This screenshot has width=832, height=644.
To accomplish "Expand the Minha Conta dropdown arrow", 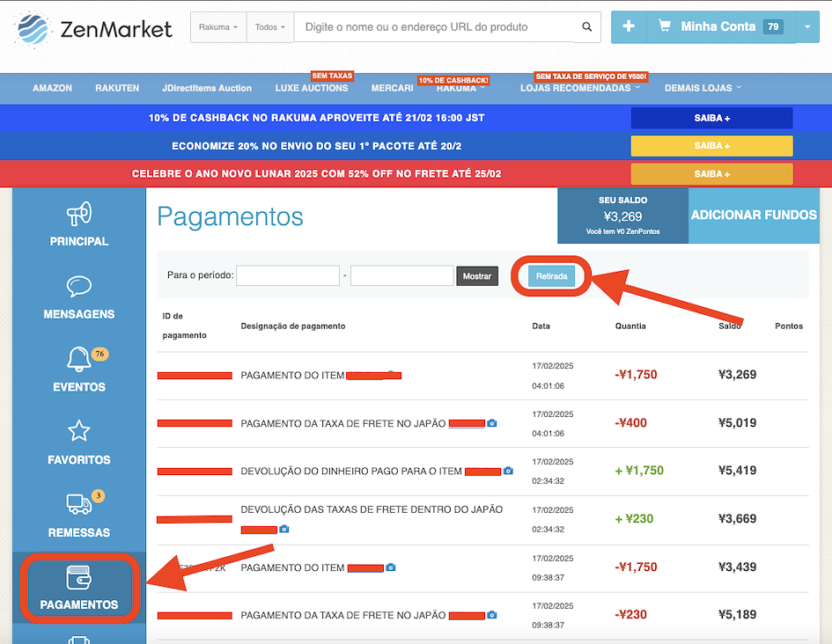I will click(x=807, y=26).
